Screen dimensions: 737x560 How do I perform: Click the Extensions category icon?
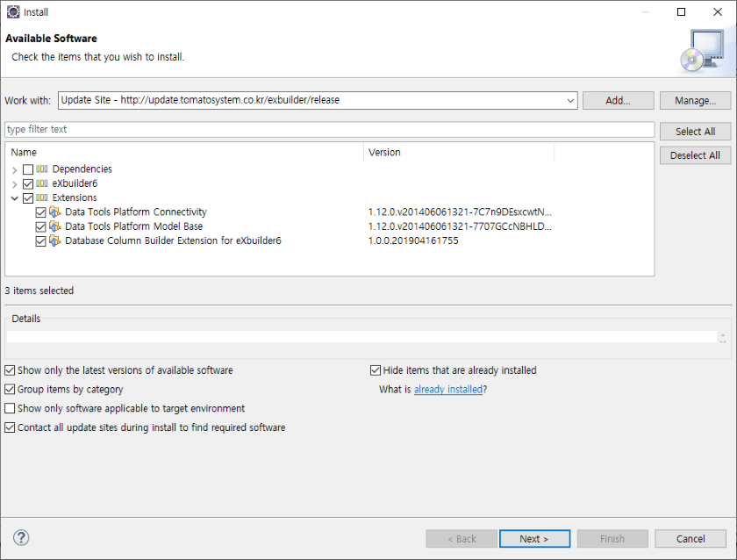pyautogui.click(x=42, y=198)
